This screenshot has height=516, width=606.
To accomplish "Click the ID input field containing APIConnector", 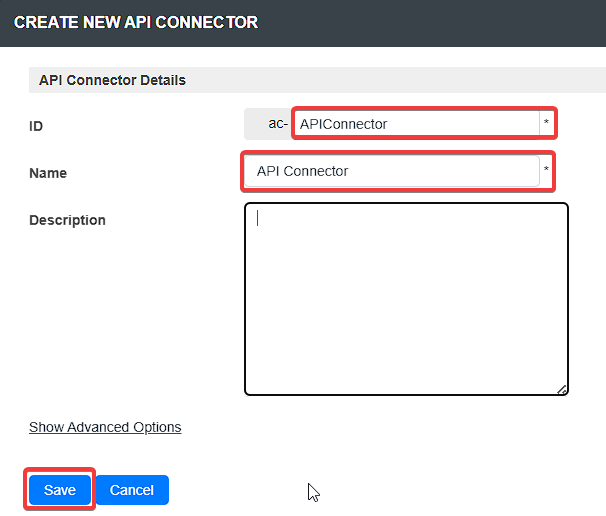I will pos(416,124).
